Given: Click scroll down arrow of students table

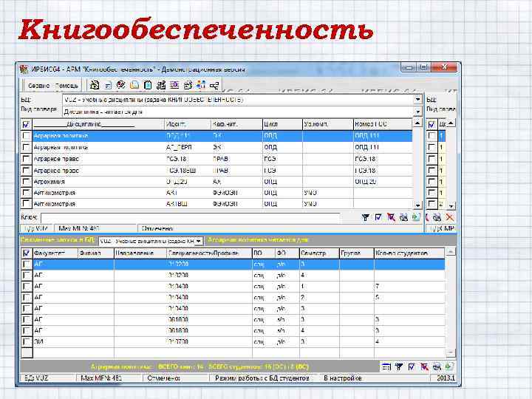Looking at the screenshot, I should (x=450, y=352).
